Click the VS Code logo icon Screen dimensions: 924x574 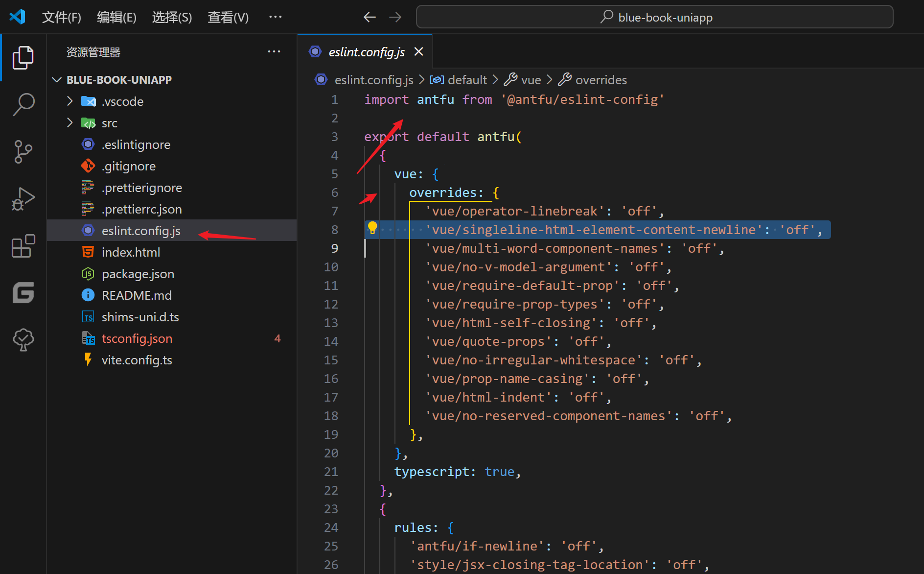tap(17, 17)
